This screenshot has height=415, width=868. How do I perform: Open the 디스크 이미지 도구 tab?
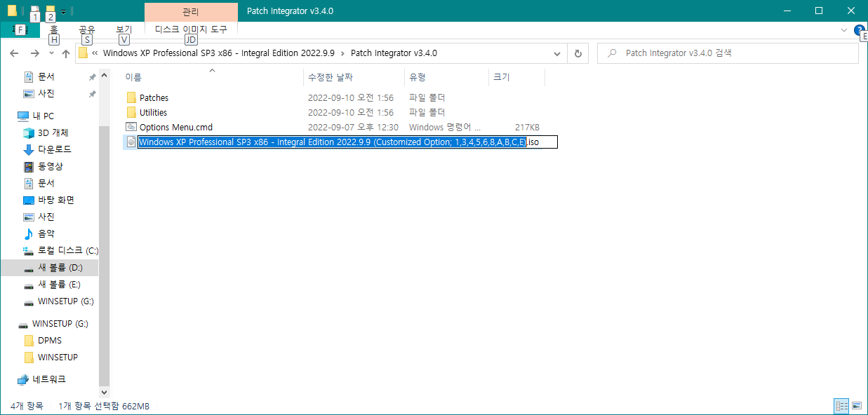(191, 29)
